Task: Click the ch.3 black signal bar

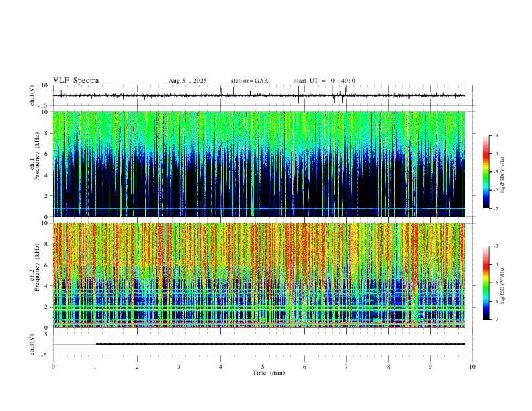Action: [281, 344]
